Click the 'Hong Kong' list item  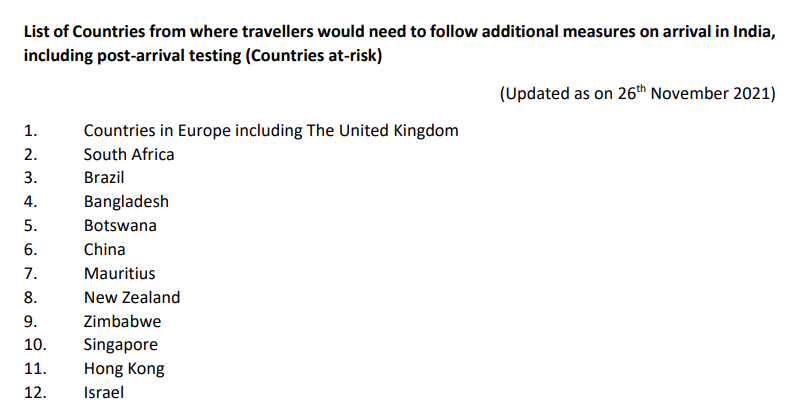pyautogui.click(x=124, y=369)
